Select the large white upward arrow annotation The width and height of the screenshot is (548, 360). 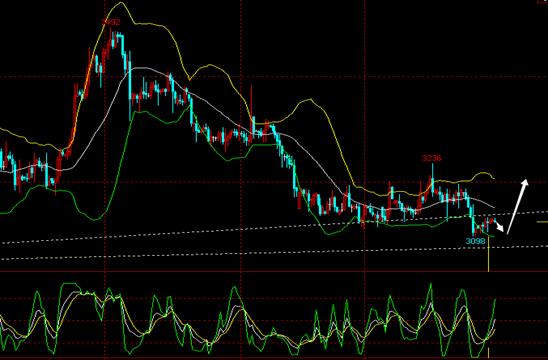517,207
